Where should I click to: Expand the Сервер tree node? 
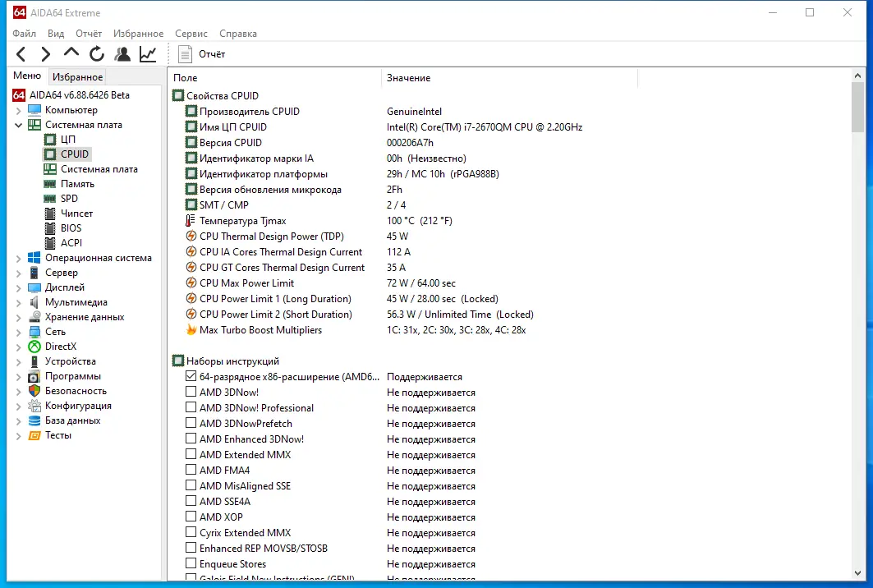tap(19, 273)
